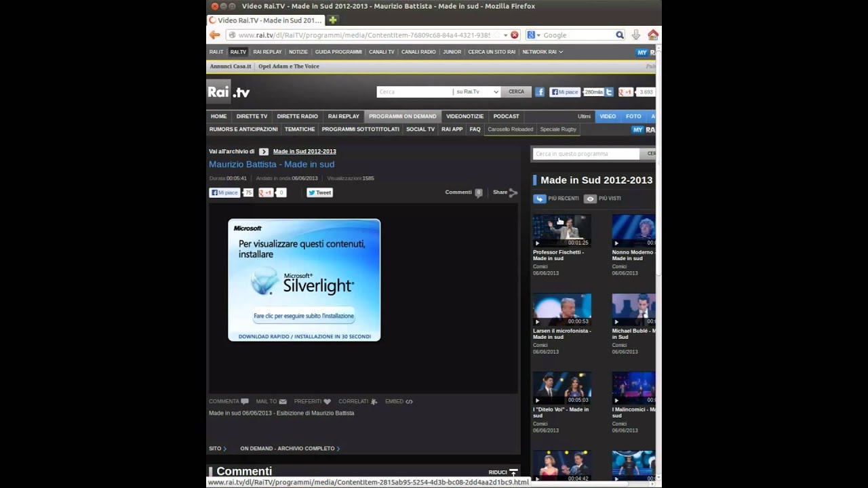Open CORRELATI related icon
Screen dimensions: 868x488
[374, 402]
